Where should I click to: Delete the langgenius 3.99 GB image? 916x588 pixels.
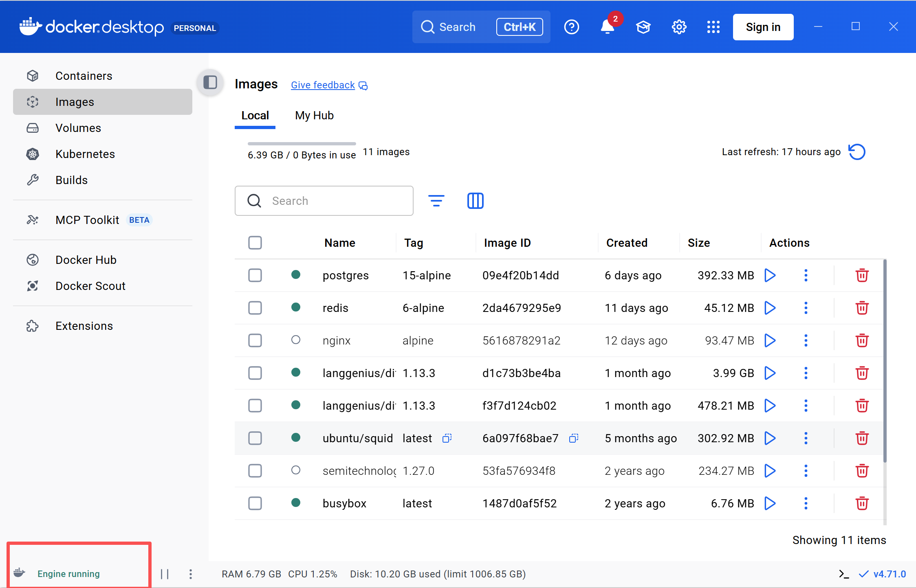862,373
